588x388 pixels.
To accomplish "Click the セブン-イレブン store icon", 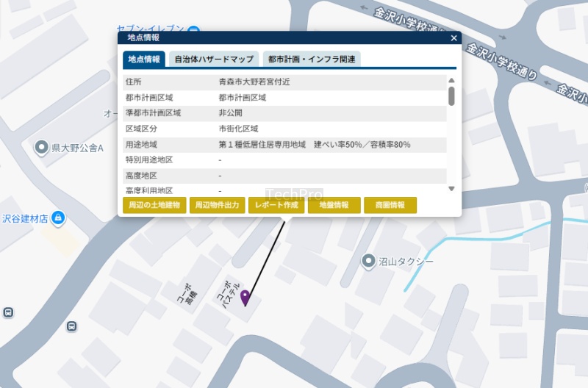I will click(x=193, y=31).
